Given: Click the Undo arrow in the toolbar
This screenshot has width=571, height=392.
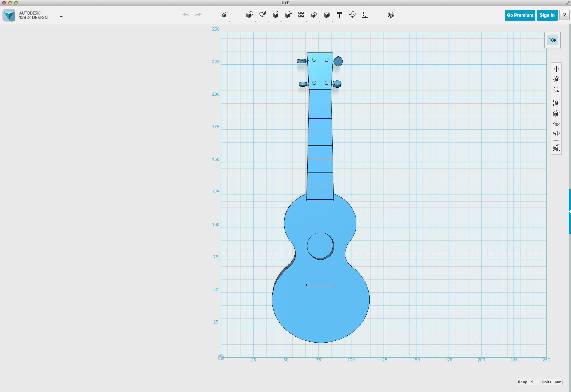Looking at the screenshot, I should [x=186, y=15].
